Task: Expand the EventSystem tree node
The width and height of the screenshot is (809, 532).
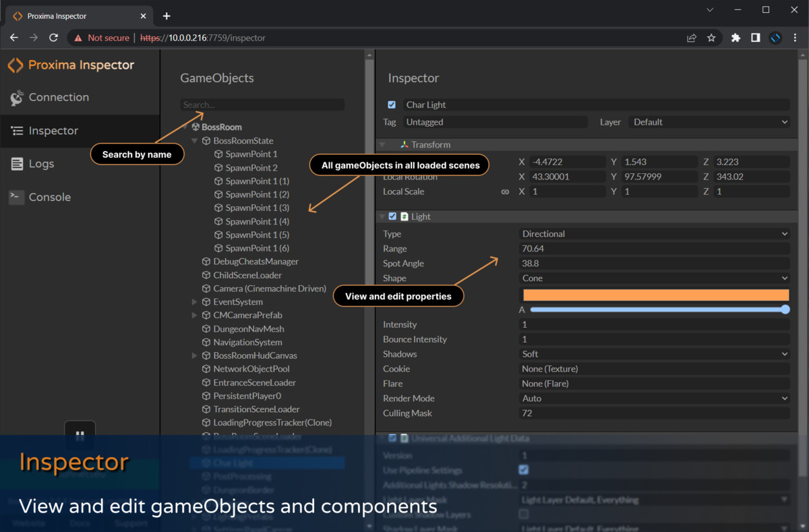Action: 195,302
